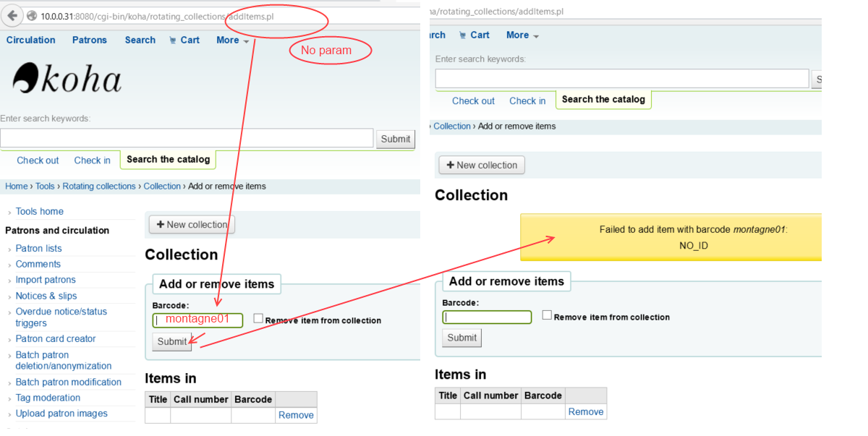Switch to the right Check in tab

[x=527, y=101]
